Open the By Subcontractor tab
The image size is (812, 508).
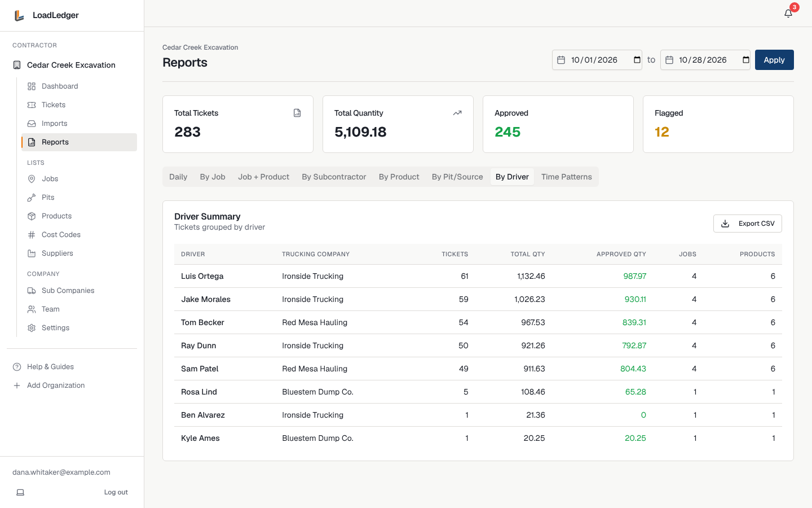[x=334, y=177]
